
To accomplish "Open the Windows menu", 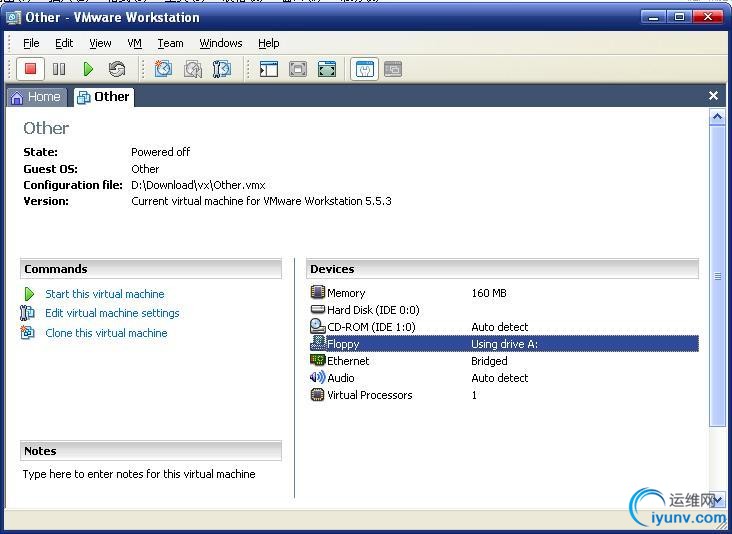I will click(221, 43).
